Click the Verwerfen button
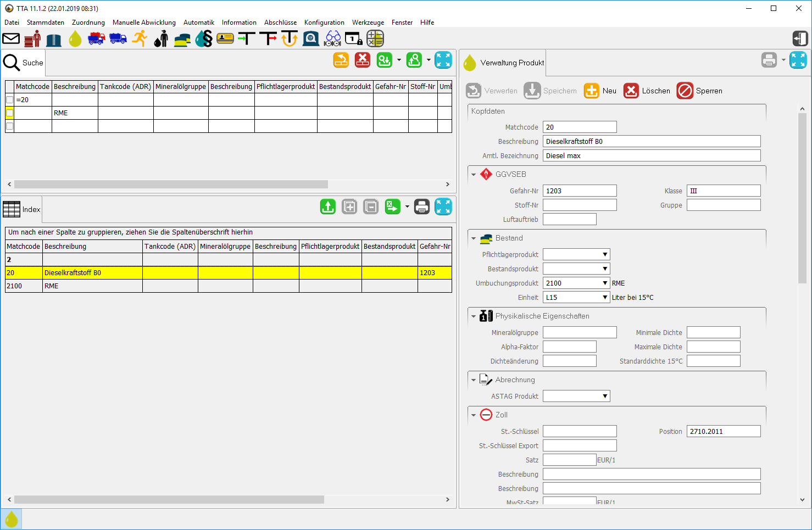812x530 pixels. [x=491, y=91]
